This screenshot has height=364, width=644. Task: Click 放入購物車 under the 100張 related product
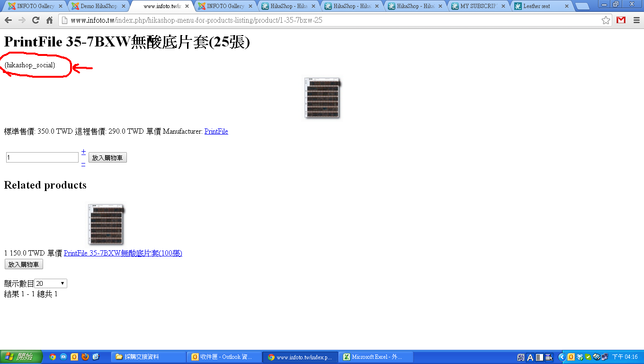click(24, 264)
